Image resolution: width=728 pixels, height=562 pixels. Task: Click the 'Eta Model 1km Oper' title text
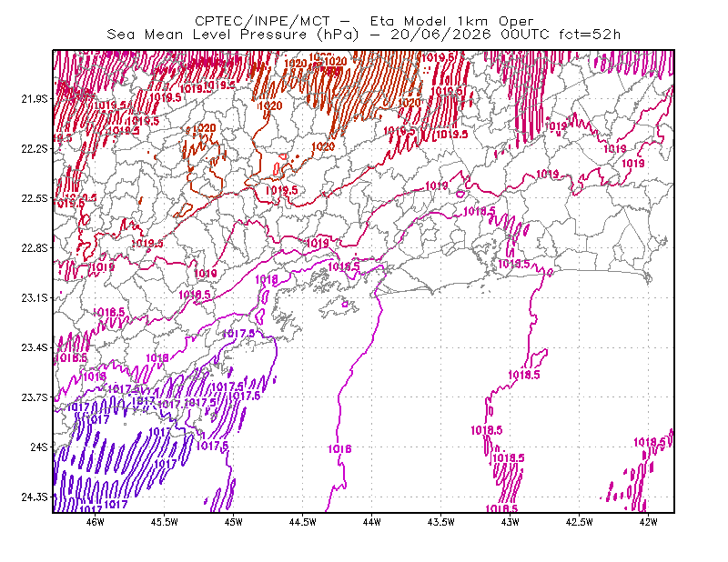tap(451, 21)
